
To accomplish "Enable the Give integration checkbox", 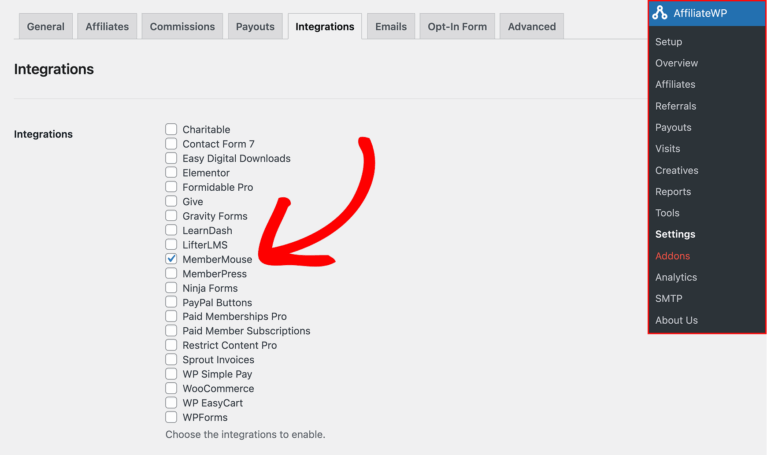I will (x=171, y=201).
